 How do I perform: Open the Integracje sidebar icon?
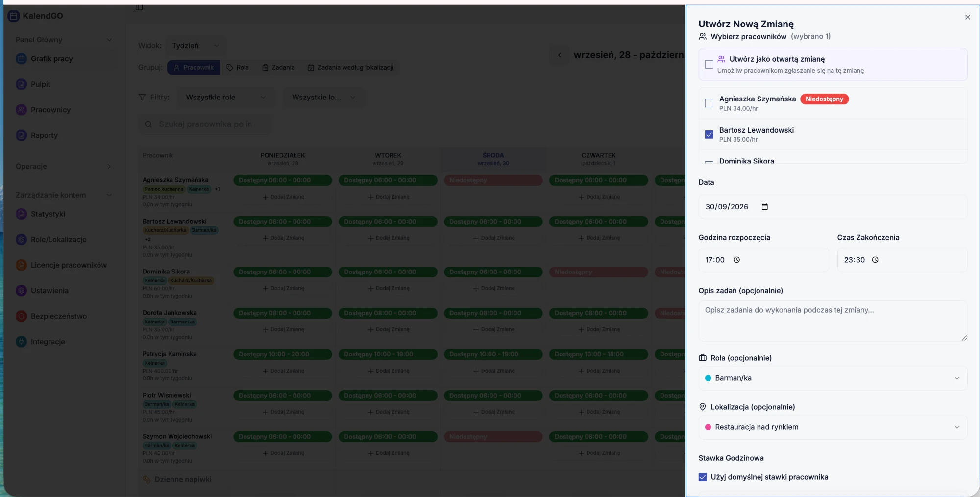pyautogui.click(x=21, y=342)
